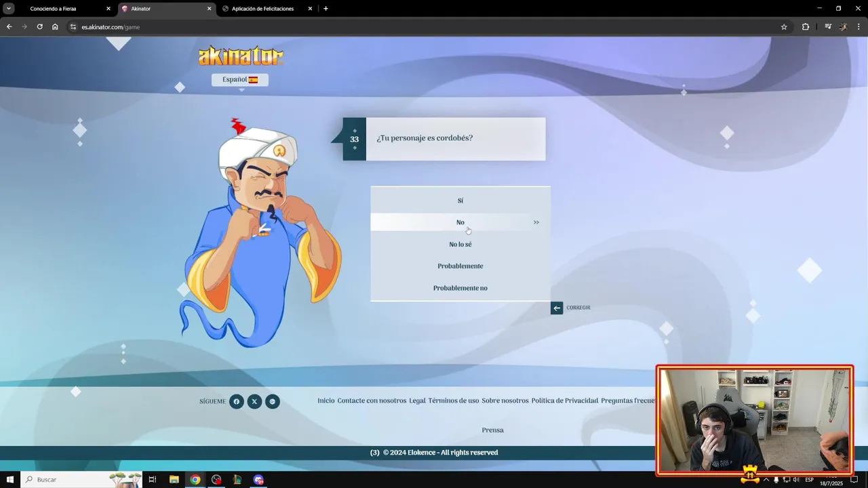Open 'Sobre nosotros' footer link

pyautogui.click(x=505, y=401)
